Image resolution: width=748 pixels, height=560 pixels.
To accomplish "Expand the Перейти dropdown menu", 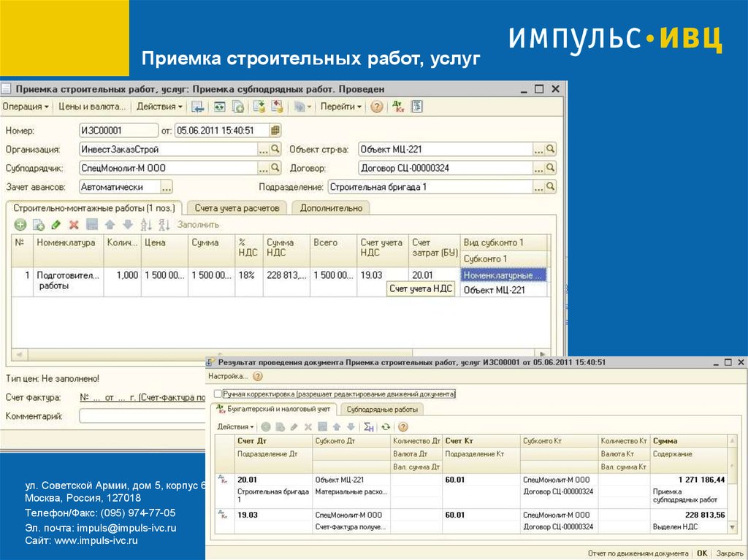I will (x=340, y=107).
